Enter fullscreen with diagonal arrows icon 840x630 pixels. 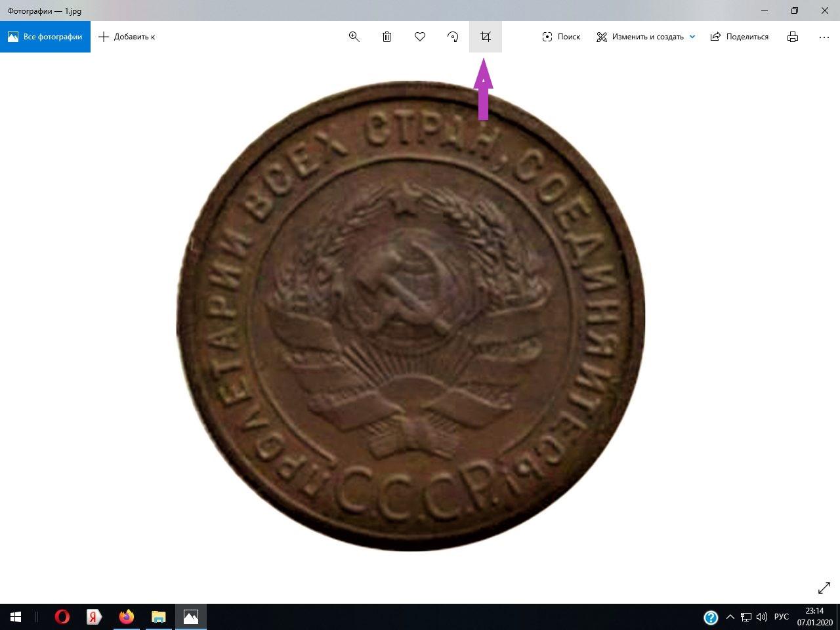(x=824, y=588)
